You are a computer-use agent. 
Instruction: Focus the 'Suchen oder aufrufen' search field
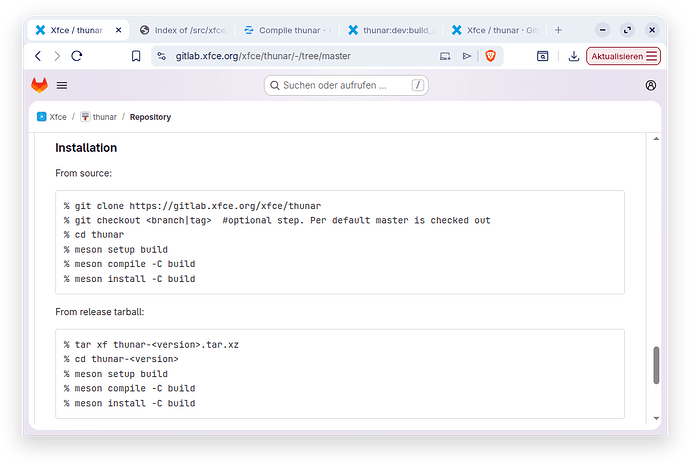point(346,85)
